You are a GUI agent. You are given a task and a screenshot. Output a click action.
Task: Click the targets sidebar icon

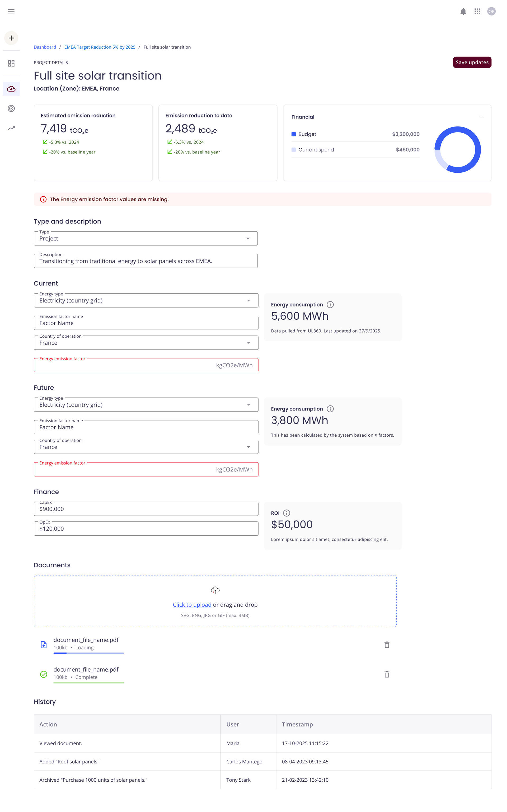(11, 108)
